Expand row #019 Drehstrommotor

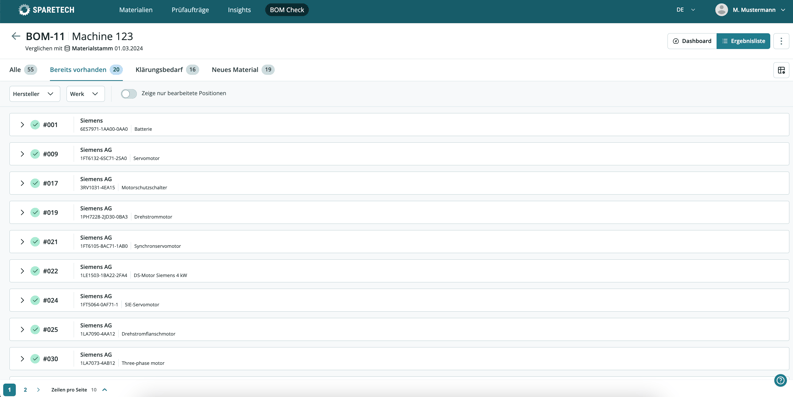[22, 213]
